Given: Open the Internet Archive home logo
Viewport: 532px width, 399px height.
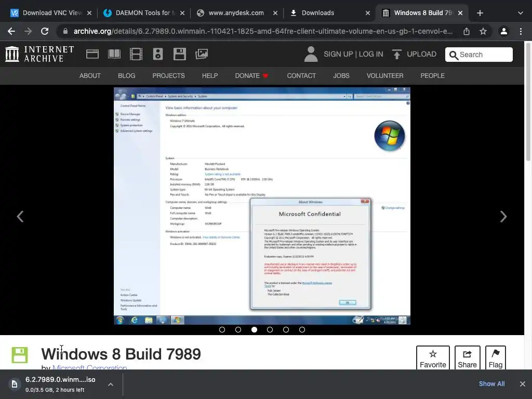Looking at the screenshot, I should pyautogui.click(x=39, y=54).
